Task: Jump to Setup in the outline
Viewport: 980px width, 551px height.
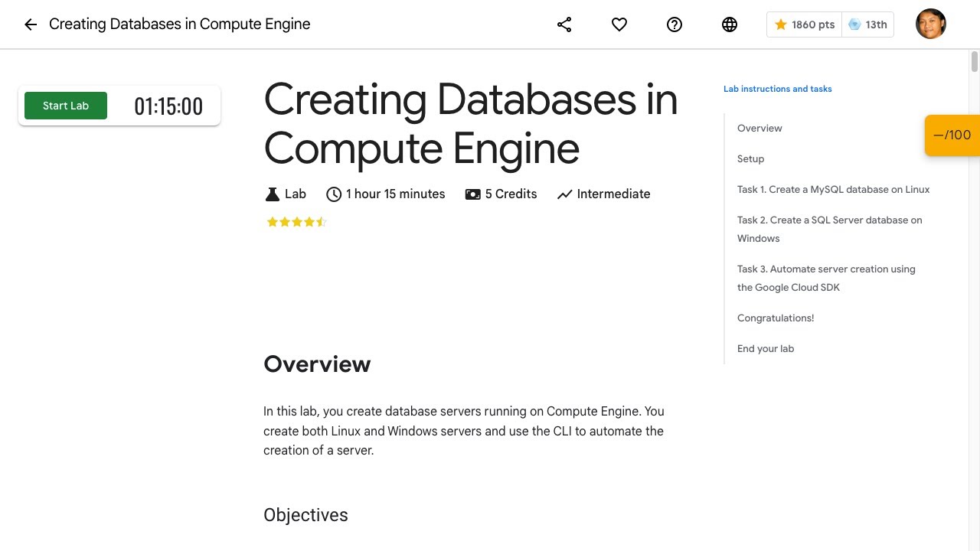Action: [750, 158]
